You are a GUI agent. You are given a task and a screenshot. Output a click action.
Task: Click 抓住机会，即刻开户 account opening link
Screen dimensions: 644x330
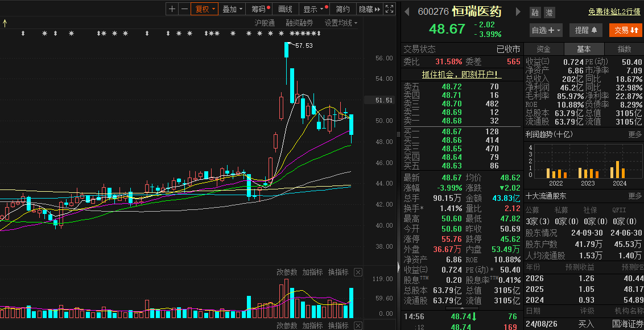[461, 74]
